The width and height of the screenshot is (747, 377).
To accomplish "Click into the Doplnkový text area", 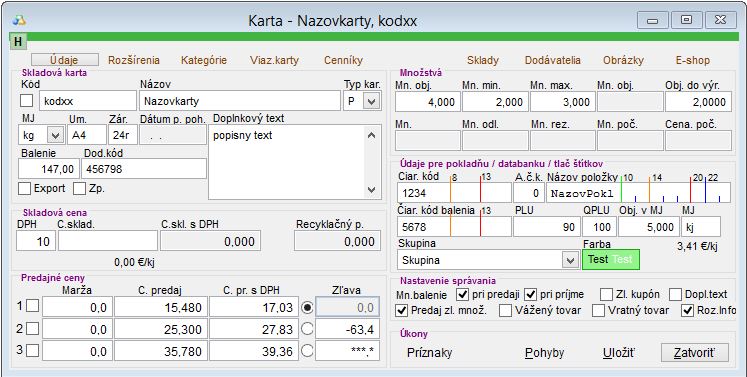I will [x=287, y=162].
